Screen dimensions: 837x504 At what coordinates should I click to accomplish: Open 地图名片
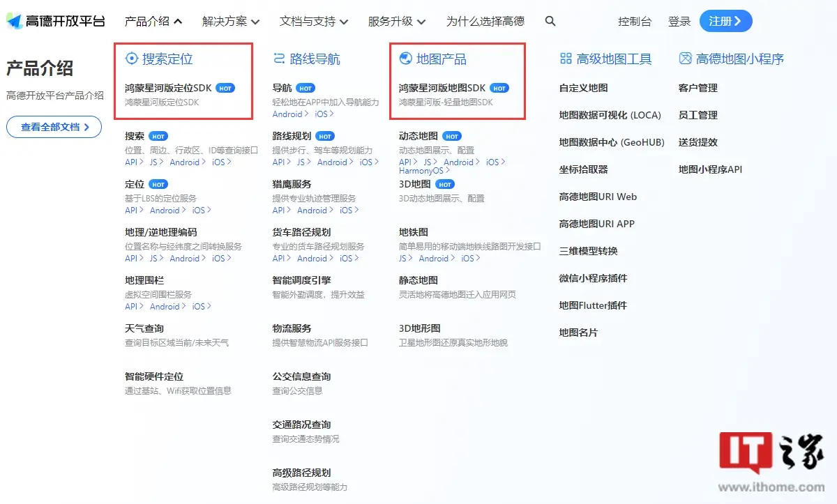pyautogui.click(x=579, y=333)
